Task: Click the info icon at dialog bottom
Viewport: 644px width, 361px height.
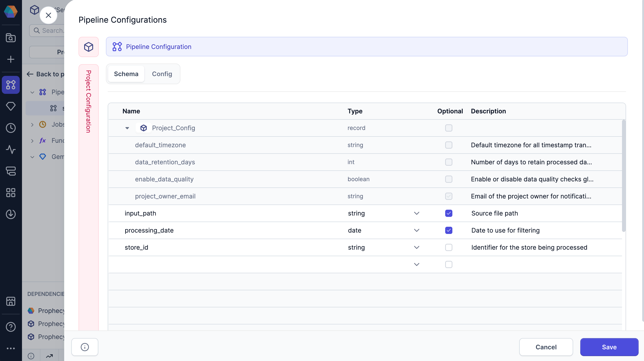Action: (x=85, y=347)
